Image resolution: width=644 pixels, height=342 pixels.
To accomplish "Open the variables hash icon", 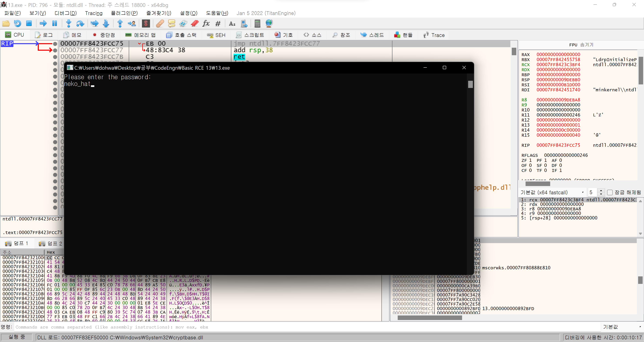I will pyautogui.click(x=218, y=24).
